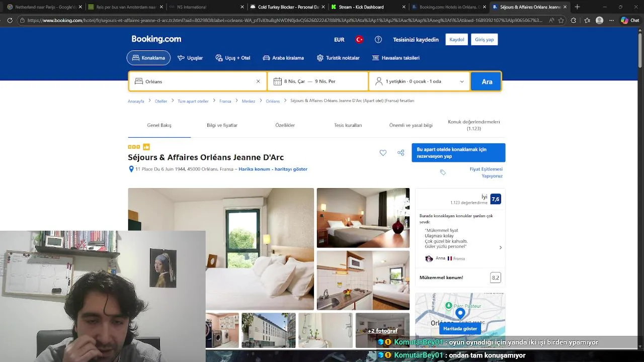Click the thumbs-up preferred partner badge
This screenshot has width=644, height=362.
[146, 147]
